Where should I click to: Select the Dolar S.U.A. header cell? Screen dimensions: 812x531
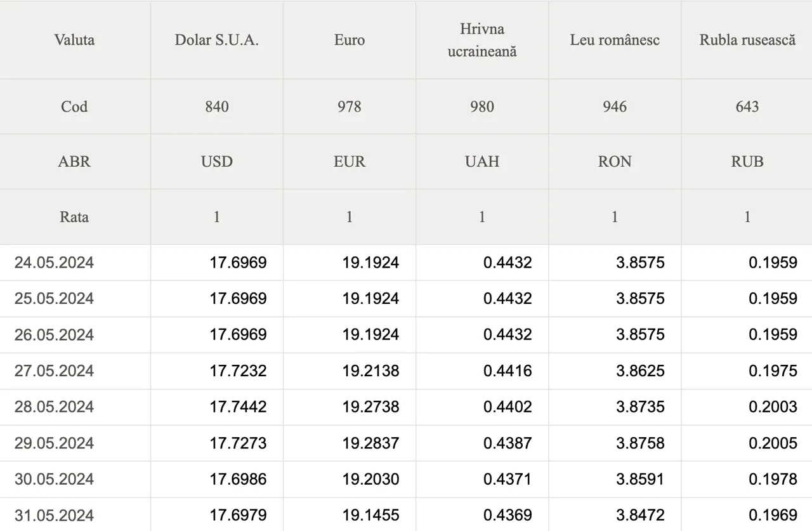click(x=217, y=40)
